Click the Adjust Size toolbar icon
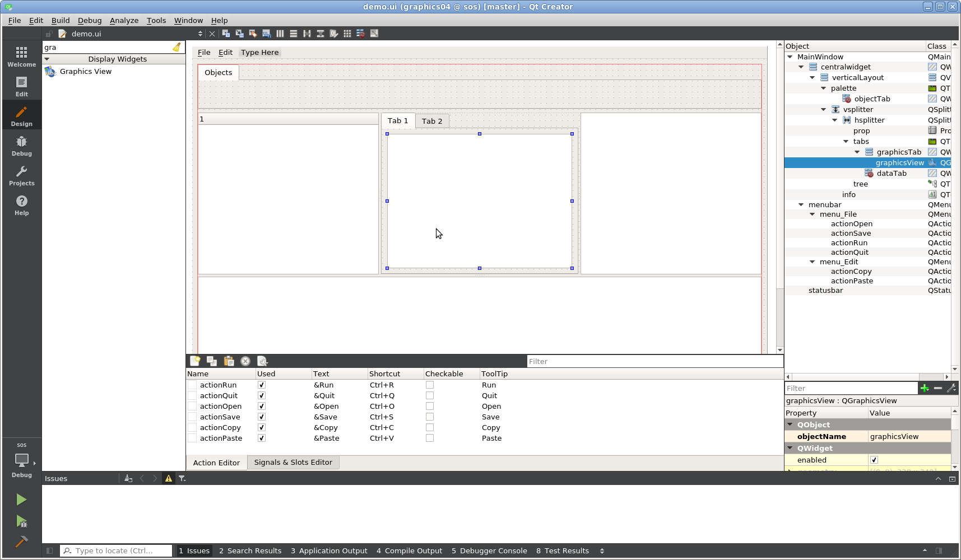Screen dimensions: 961x560 [374, 34]
